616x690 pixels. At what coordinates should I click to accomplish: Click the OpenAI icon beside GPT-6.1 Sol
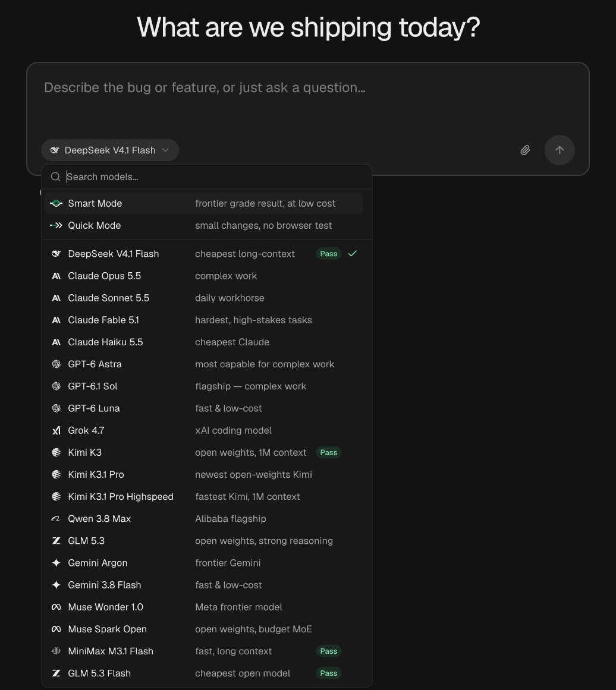56,386
